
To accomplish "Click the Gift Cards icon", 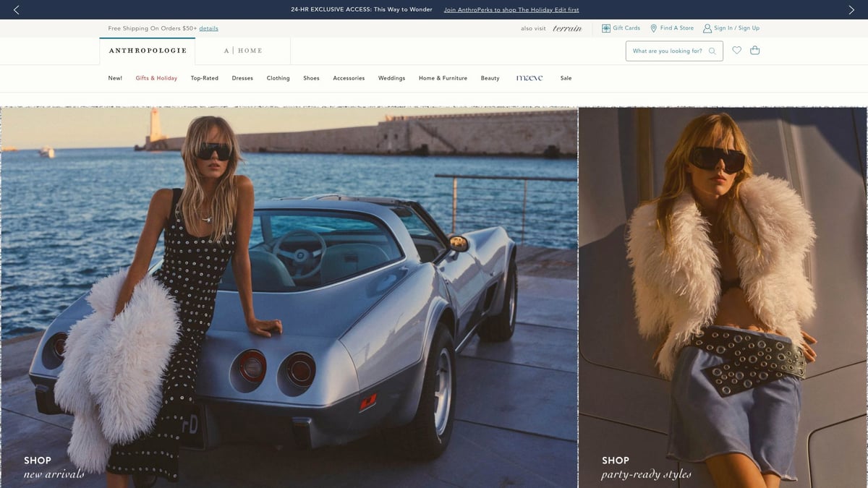I will pyautogui.click(x=606, y=28).
